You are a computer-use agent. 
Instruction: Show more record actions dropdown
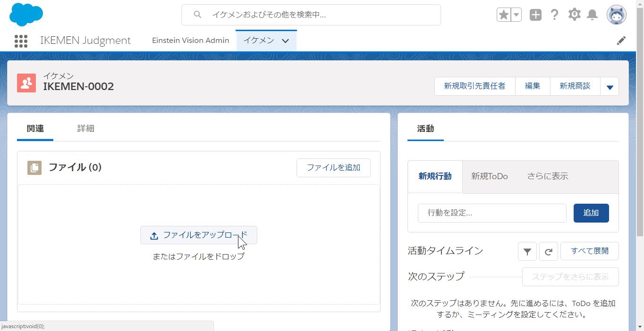pos(610,87)
